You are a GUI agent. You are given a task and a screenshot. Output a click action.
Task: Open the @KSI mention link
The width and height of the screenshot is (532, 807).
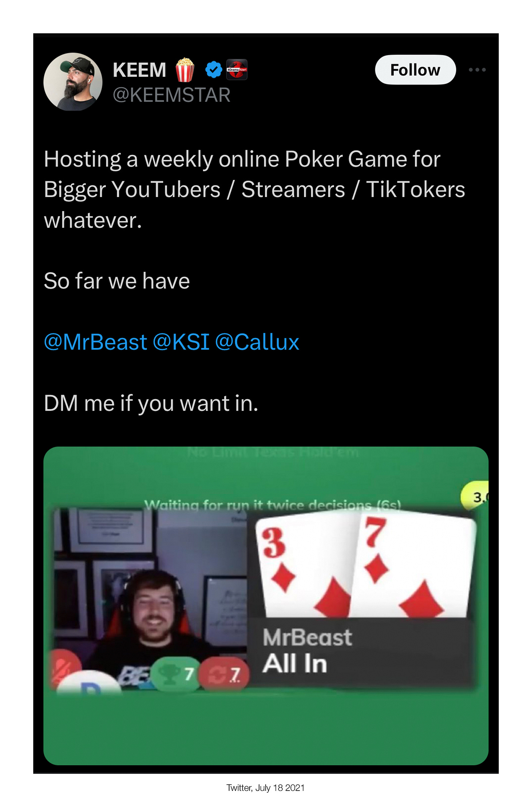click(x=181, y=343)
